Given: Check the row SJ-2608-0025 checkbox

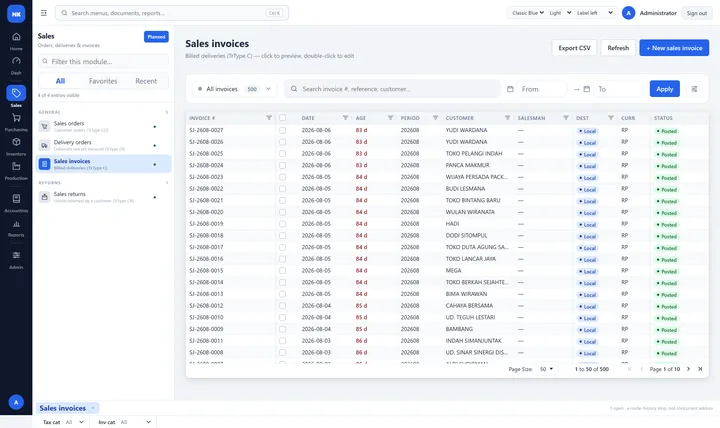Looking at the screenshot, I should [x=282, y=154].
